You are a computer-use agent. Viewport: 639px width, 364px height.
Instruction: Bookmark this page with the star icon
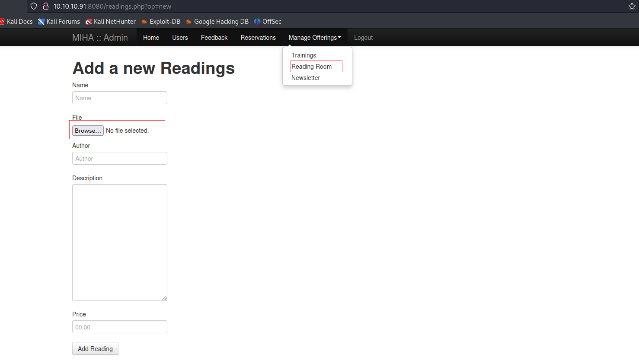click(632, 6)
